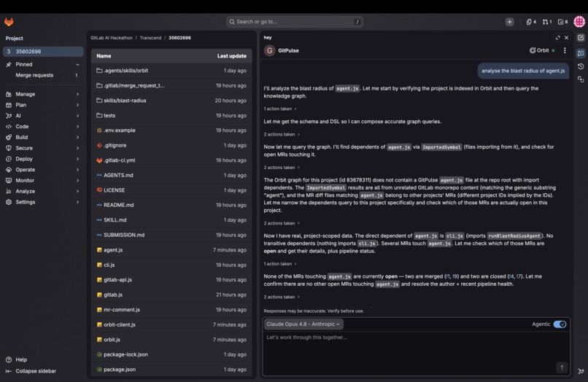Send the message with the arrow button
The height and width of the screenshot is (382, 588).
562,367
